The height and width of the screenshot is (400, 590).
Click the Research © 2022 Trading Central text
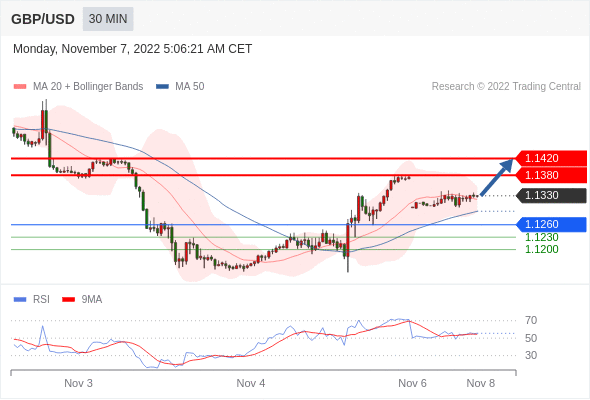tap(506, 87)
